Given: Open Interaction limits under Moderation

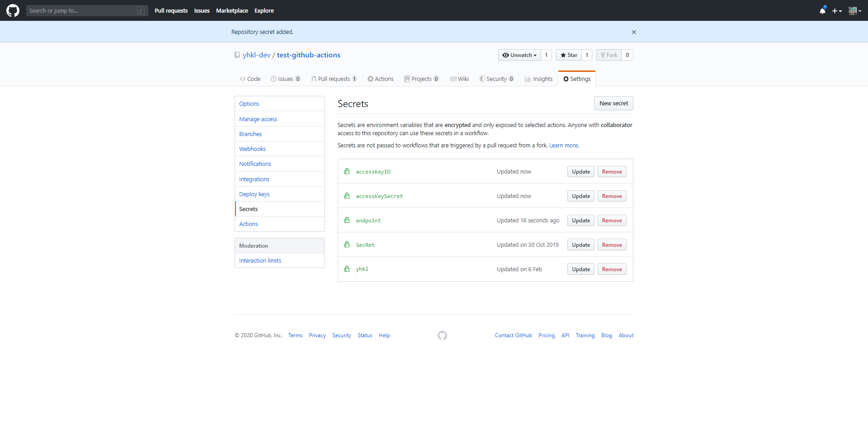Looking at the screenshot, I should 279,260.
